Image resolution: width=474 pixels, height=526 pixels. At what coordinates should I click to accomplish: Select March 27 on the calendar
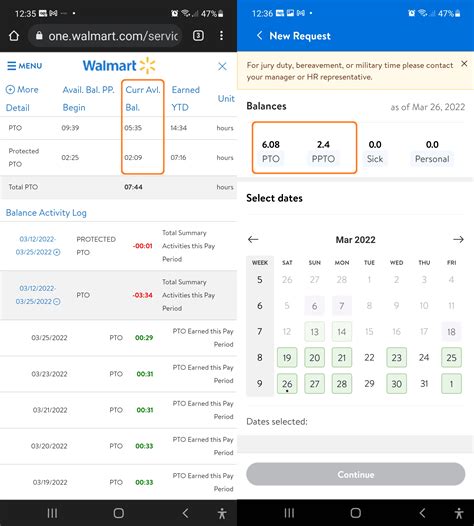point(314,384)
